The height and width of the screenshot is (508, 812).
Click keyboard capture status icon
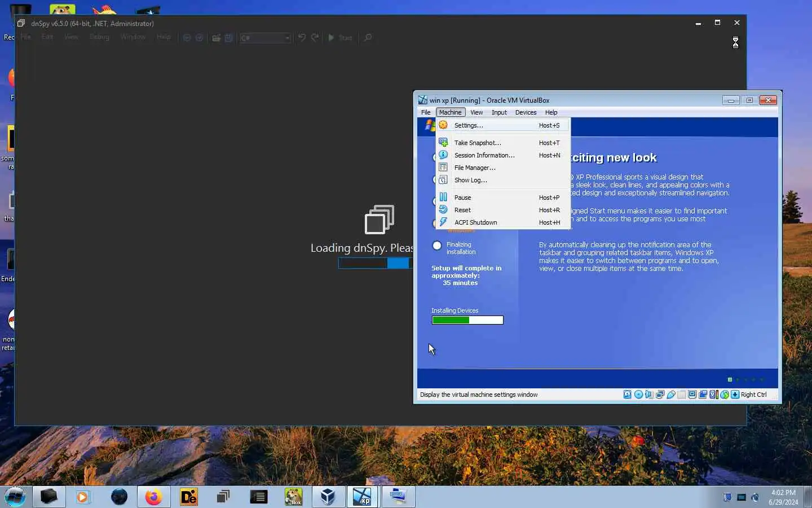pos(735,395)
